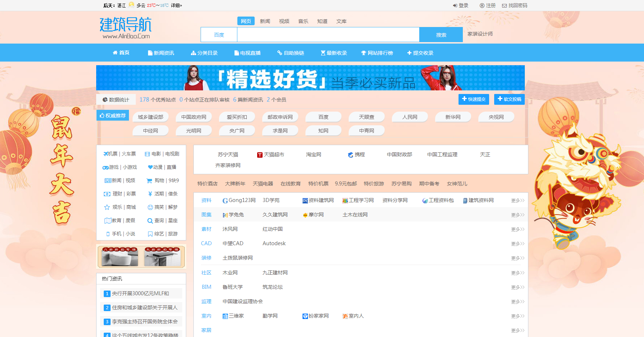Open the 人民网 recommended link
This screenshot has height=337, width=644.
pos(410,117)
